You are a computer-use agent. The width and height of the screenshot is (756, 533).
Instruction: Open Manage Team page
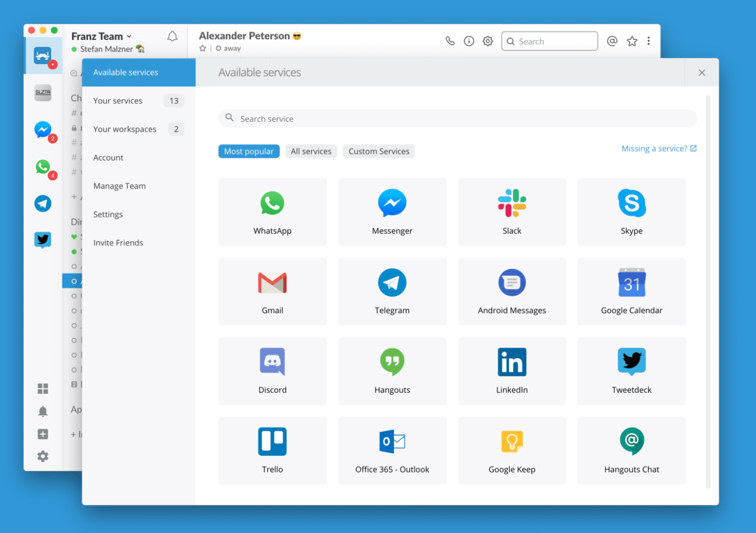(x=139, y=186)
